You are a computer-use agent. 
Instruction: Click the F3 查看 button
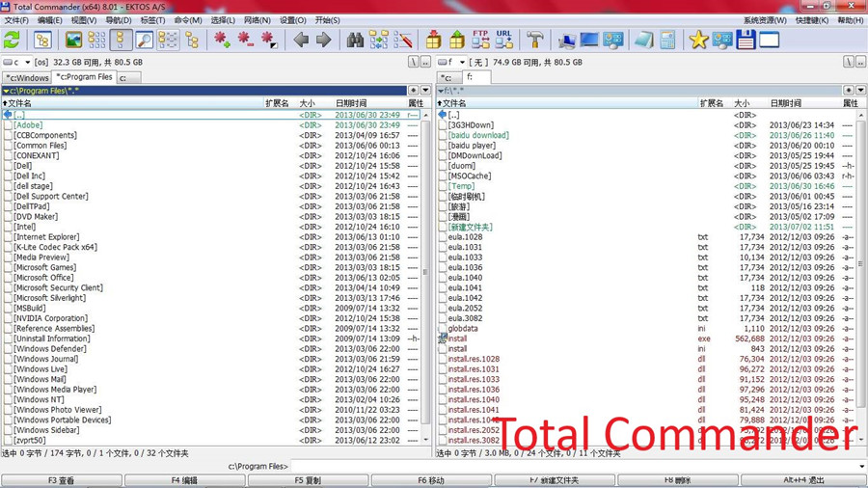(62, 480)
